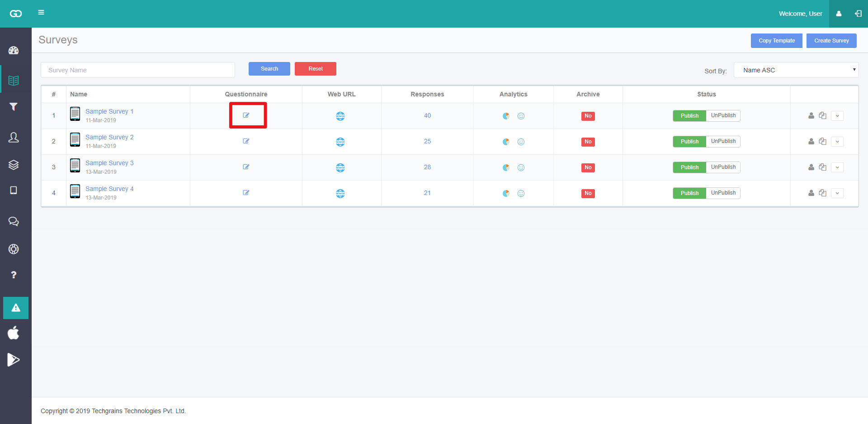
Task: Click user assign icon for Sample Survey 3
Action: click(x=811, y=167)
